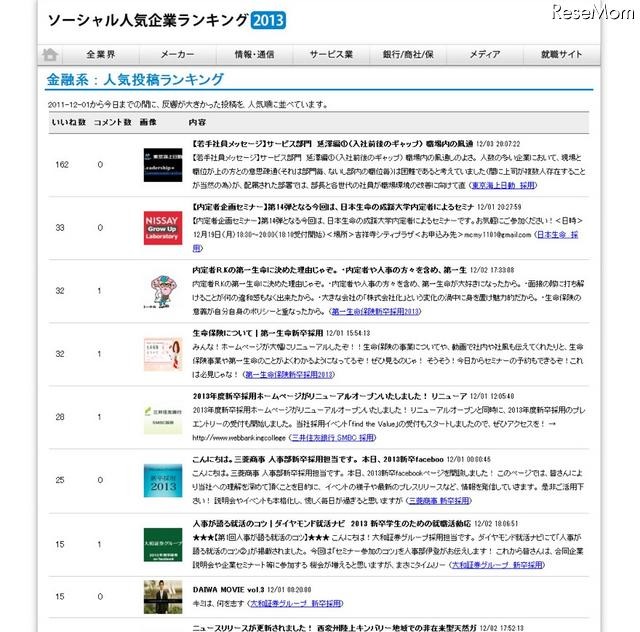Select the like count 25 of 三菱商事 post

[60, 480]
